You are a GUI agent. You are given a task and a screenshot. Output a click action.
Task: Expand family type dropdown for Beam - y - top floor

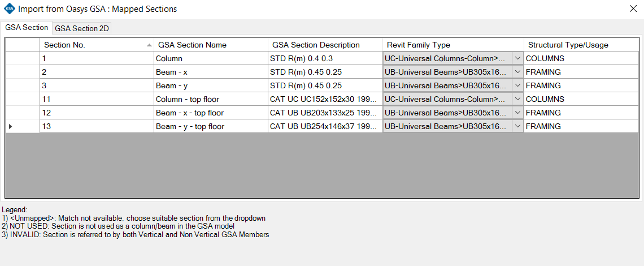517,126
